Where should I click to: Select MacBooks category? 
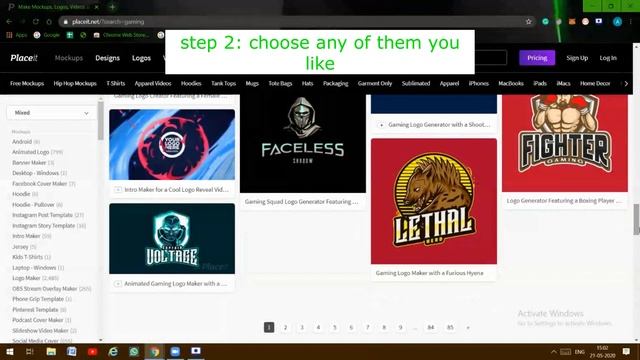click(511, 83)
